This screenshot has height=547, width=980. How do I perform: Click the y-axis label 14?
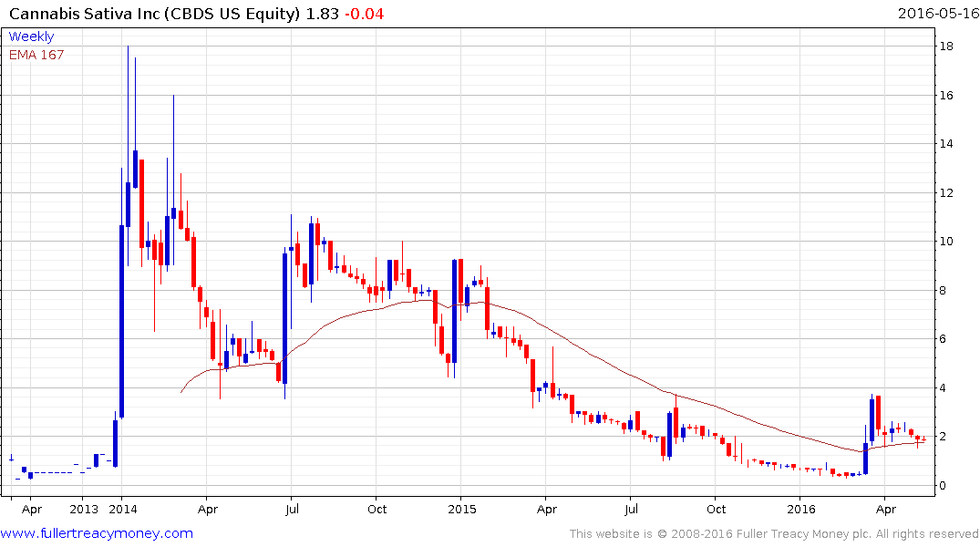pyautogui.click(x=946, y=144)
